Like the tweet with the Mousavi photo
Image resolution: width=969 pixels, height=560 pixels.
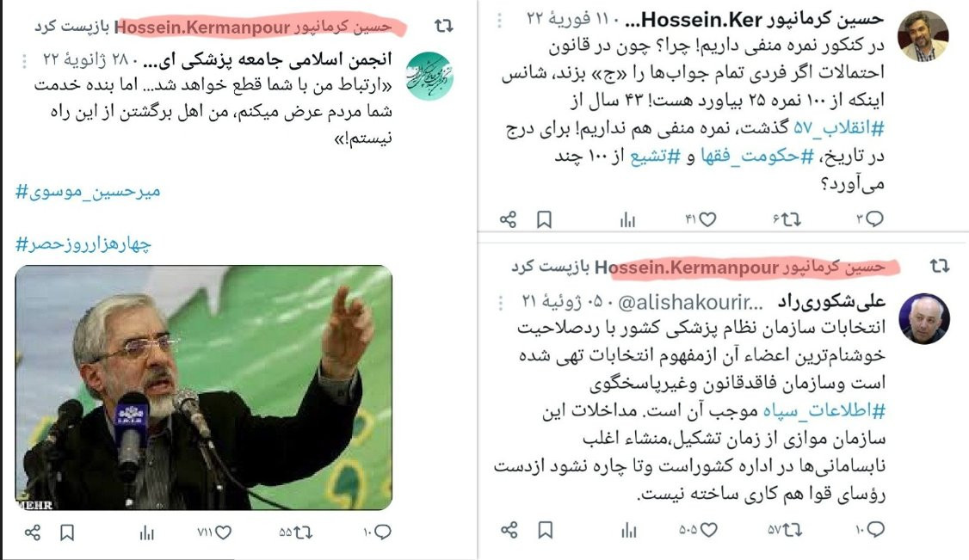214,532
